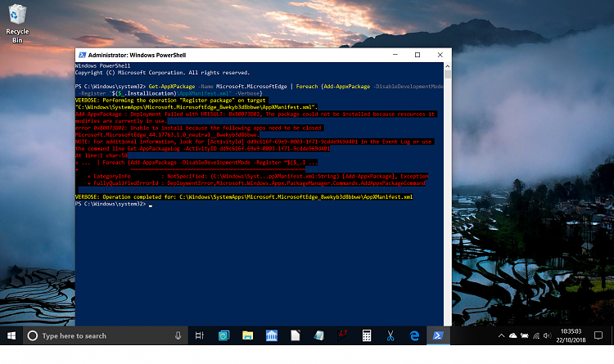Close the PowerShell window
This screenshot has width=614, height=364.
click(440, 55)
